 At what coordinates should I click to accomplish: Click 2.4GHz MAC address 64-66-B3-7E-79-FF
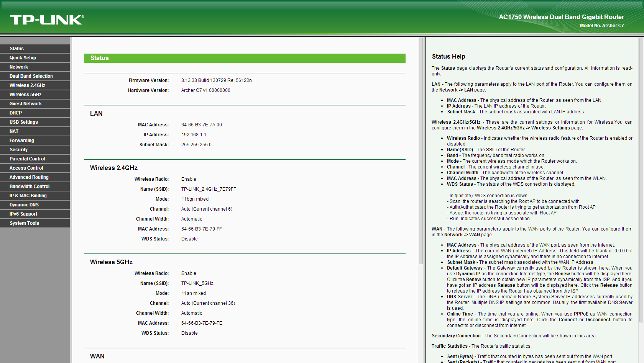[202, 229]
